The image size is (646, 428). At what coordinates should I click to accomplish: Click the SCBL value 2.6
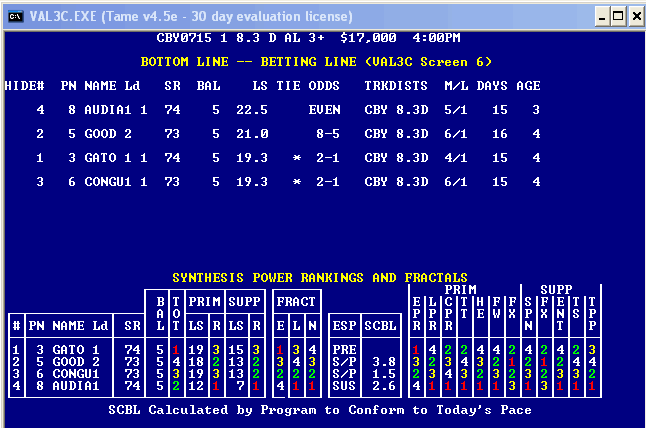click(x=384, y=386)
